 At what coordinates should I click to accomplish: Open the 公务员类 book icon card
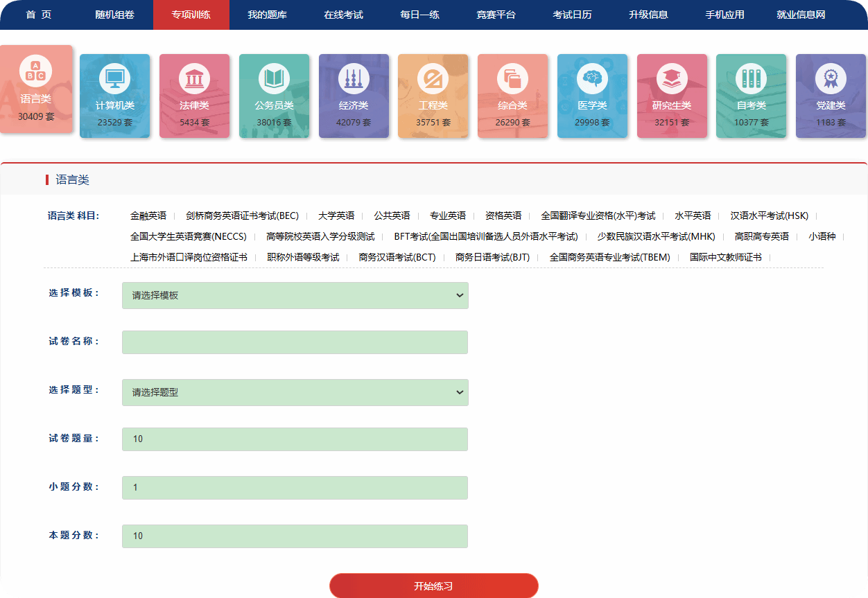(x=274, y=78)
